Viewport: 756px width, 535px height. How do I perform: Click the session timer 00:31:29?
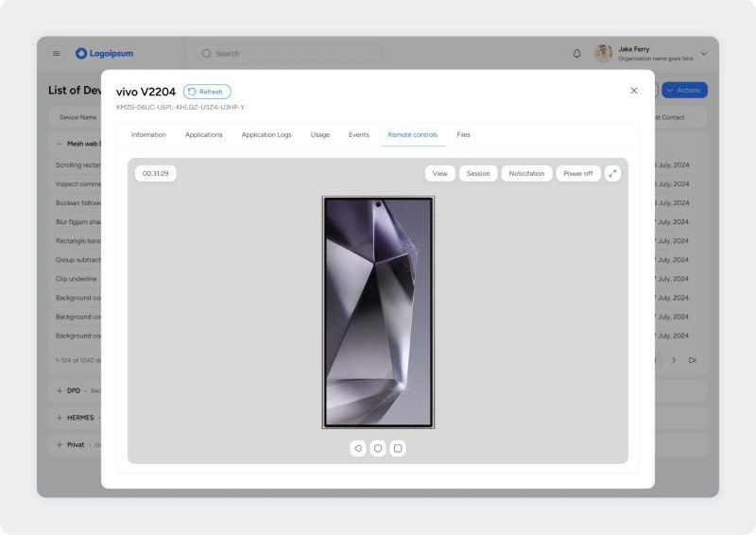click(x=155, y=174)
